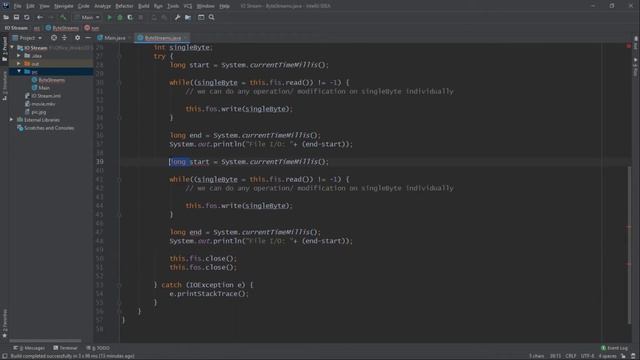The height and width of the screenshot is (360, 640).
Task: Open the Messages tool window
Action: 29,348
